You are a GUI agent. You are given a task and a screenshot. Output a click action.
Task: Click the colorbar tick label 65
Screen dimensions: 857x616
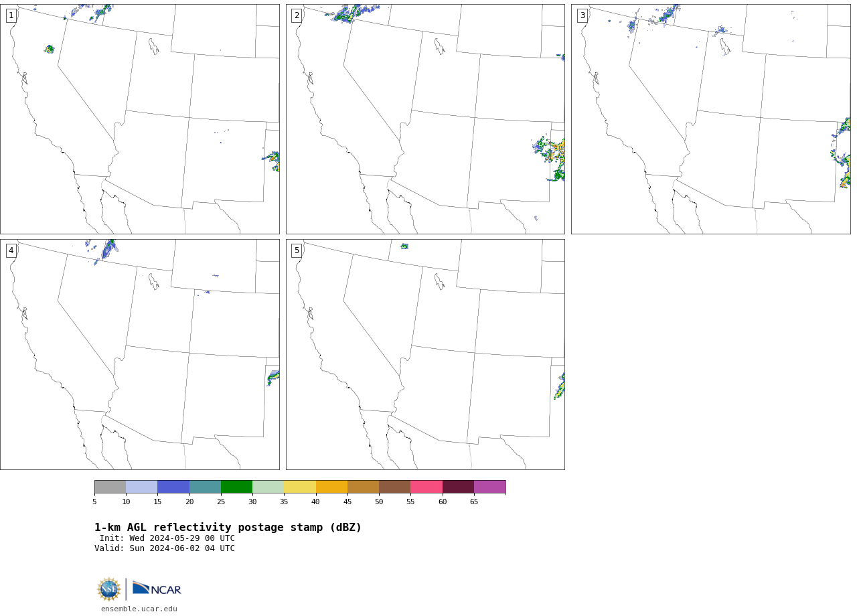pyautogui.click(x=474, y=502)
